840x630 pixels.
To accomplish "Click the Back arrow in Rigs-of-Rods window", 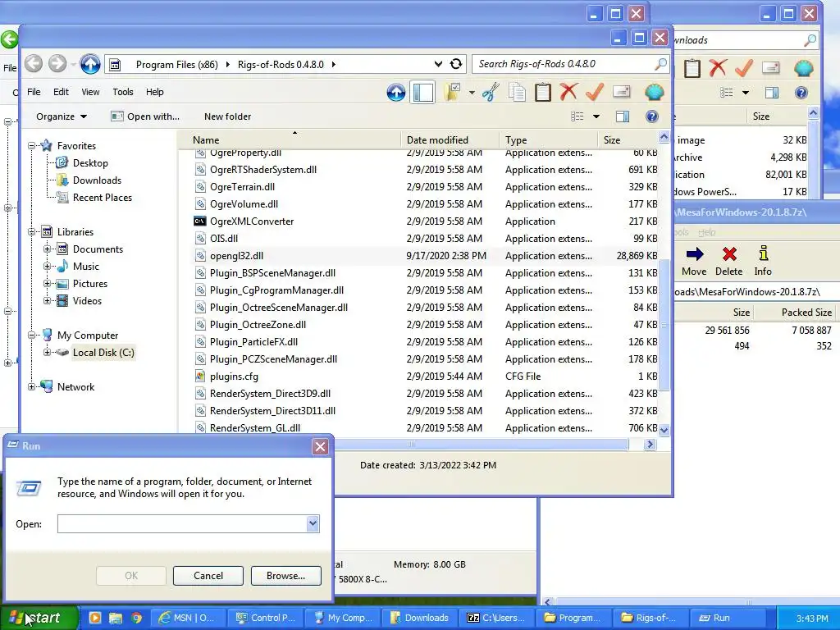I will [33, 64].
